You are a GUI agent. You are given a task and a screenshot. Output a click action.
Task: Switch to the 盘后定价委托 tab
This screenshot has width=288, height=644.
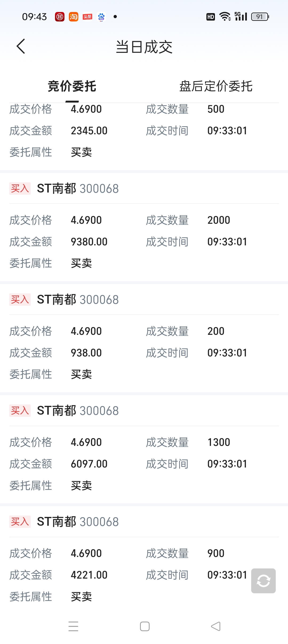pos(216,86)
